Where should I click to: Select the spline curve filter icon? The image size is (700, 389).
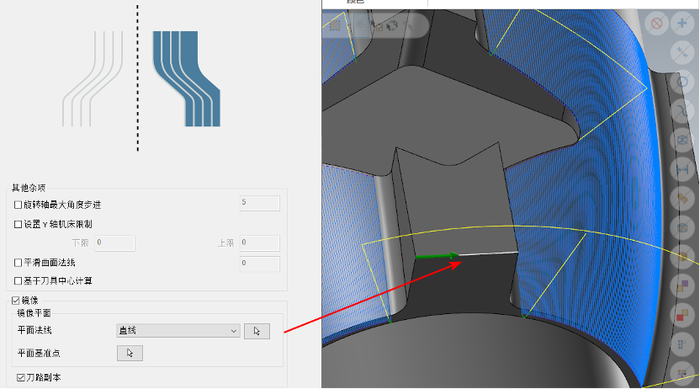pyautogui.click(x=682, y=111)
